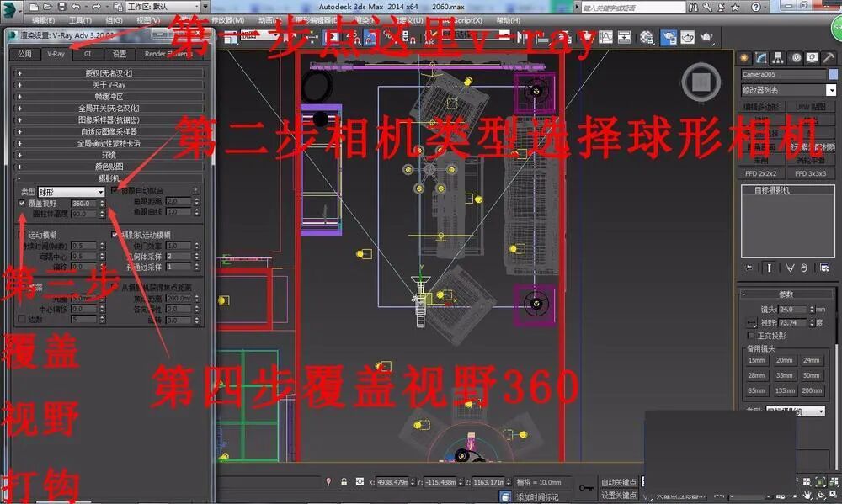The width and height of the screenshot is (842, 504).
Task: Open the Modify panel arc icon
Action: click(x=761, y=58)
